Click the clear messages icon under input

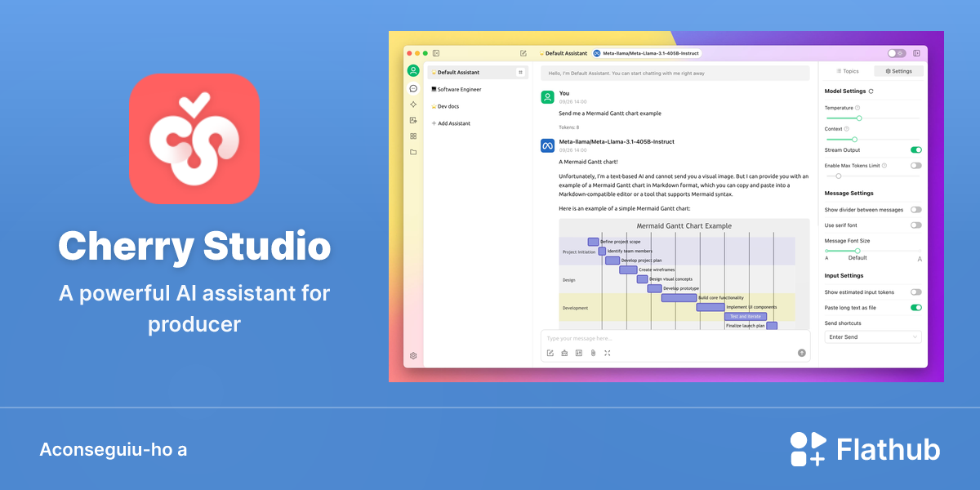[564, 353]
